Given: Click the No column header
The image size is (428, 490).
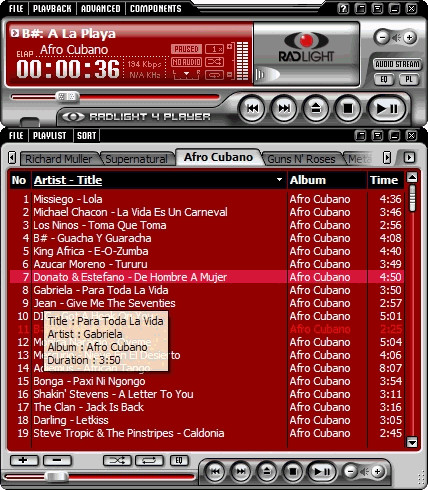Looking at the screenshot, I should click(x=19, y=180).
